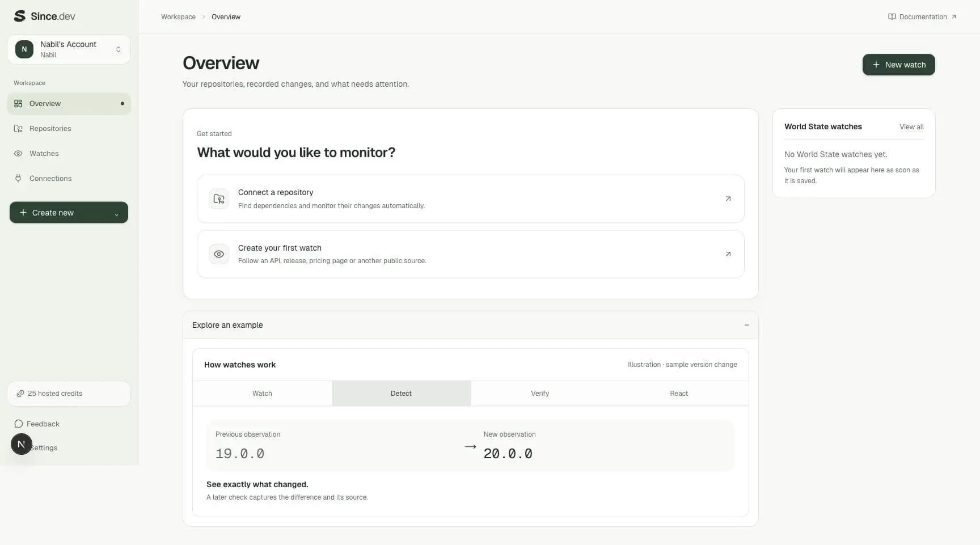Collapse the Explore an example section

click(746, 325)
